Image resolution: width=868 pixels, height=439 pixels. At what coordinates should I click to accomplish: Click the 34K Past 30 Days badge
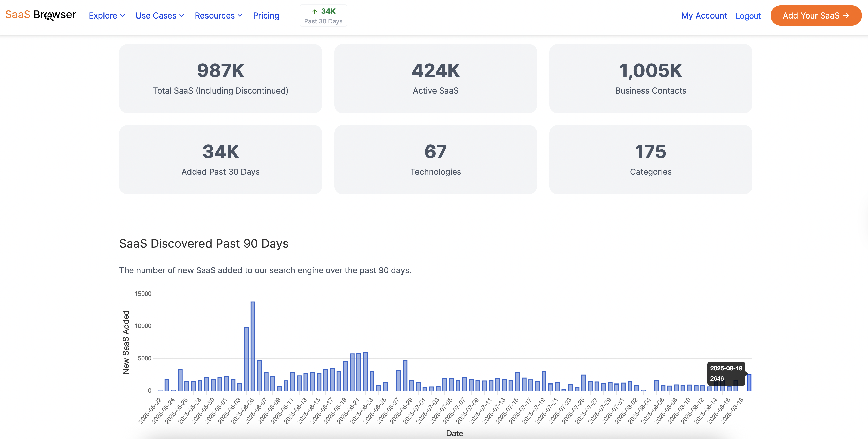click(323, 15)
